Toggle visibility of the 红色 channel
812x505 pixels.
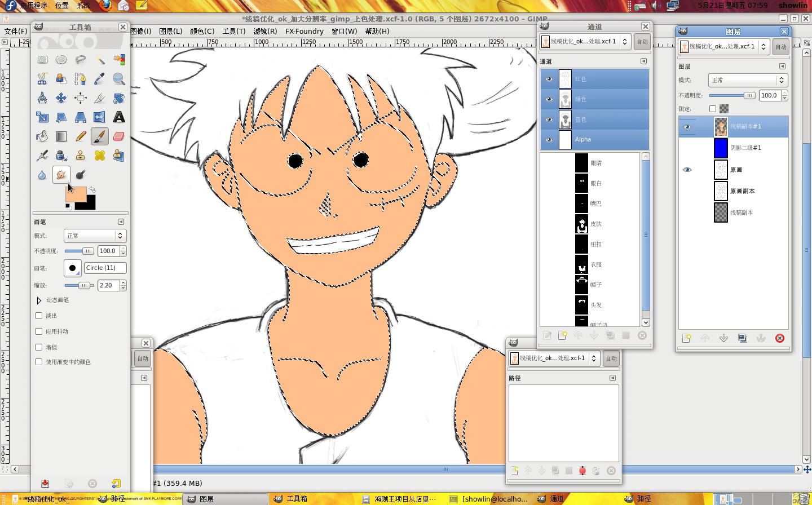[549, 79]
